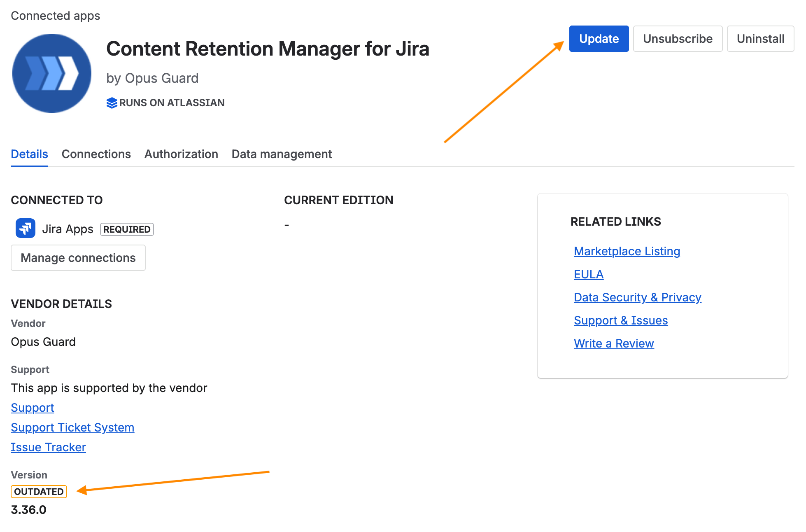Open the Support Ticket System link

point(72,427)
